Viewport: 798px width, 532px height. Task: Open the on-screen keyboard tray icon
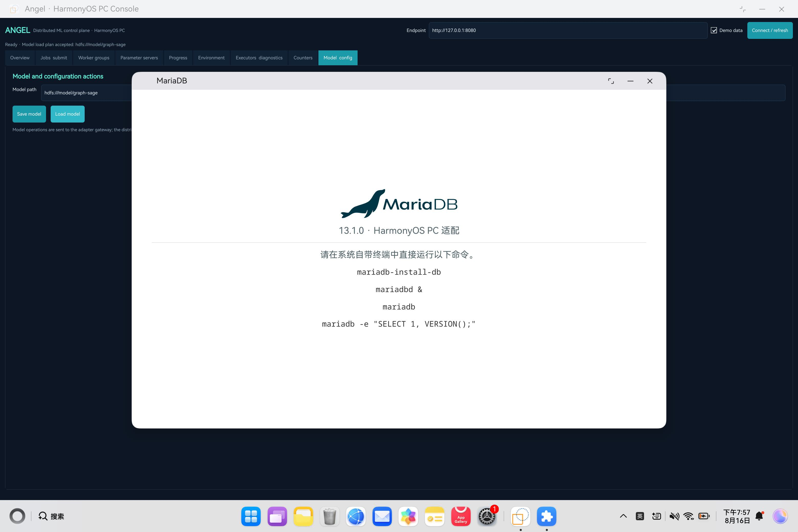coord(657,516)
